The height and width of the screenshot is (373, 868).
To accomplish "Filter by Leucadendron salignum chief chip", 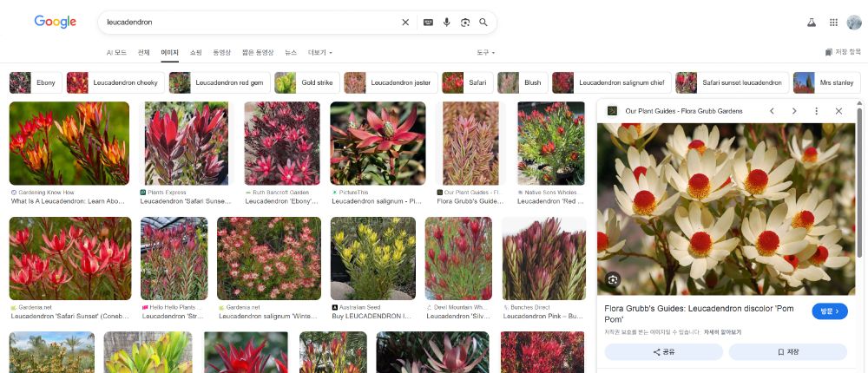I will pos(611,82).
